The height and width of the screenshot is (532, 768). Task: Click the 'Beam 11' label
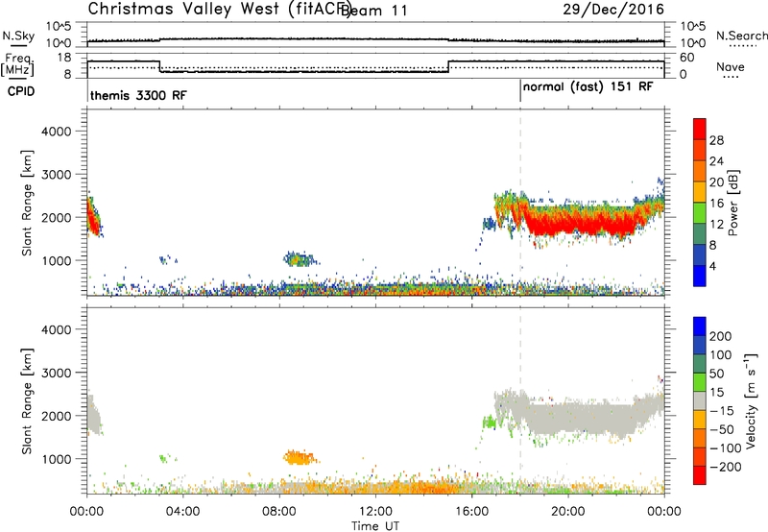coord(374,11)
